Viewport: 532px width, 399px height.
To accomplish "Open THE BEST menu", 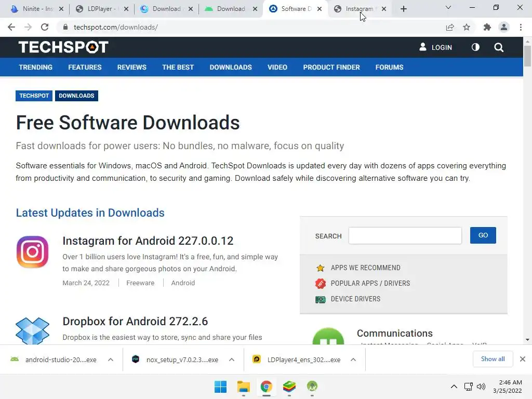I will [x=178, y=67].
